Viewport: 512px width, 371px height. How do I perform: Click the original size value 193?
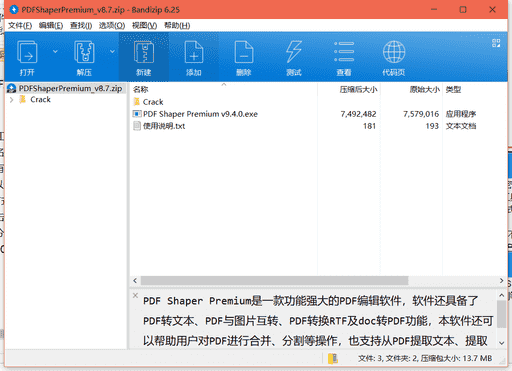click(x=432, y=126)
